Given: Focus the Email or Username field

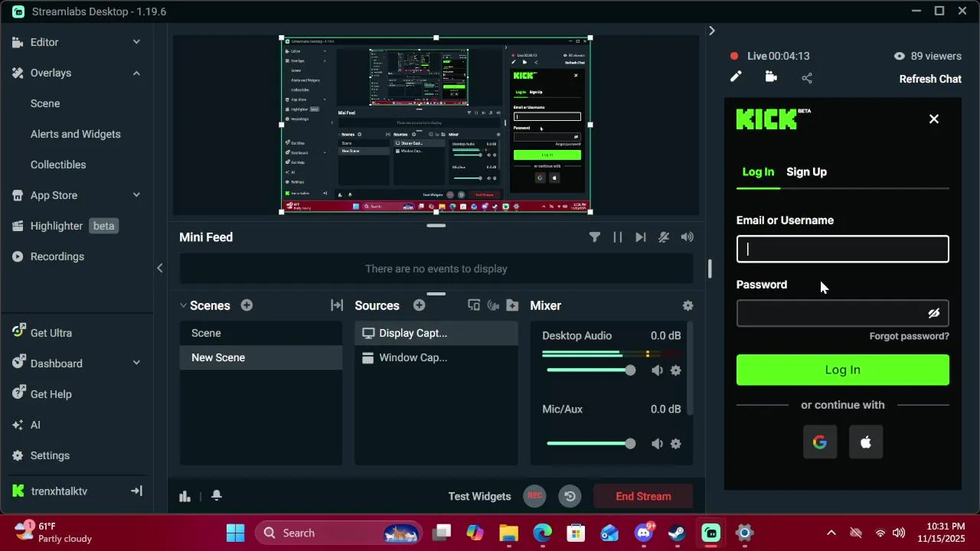Looking at the screenshot, I should point(843,249).
